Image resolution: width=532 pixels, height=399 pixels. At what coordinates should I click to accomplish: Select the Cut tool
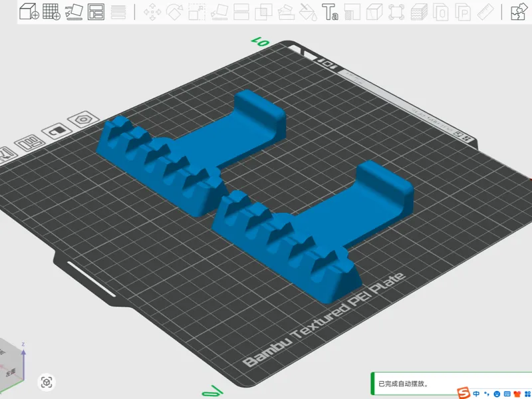pyautogui.click(x=241, y=12)
